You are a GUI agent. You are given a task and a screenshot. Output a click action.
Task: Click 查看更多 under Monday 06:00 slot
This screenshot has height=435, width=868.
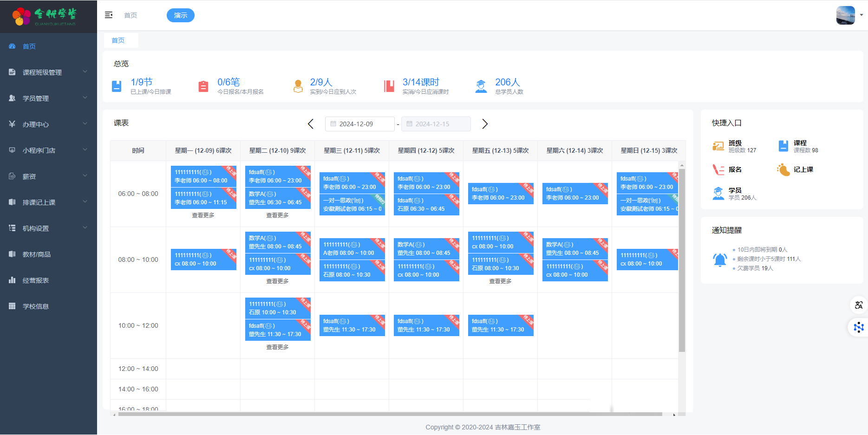[203, 215]
